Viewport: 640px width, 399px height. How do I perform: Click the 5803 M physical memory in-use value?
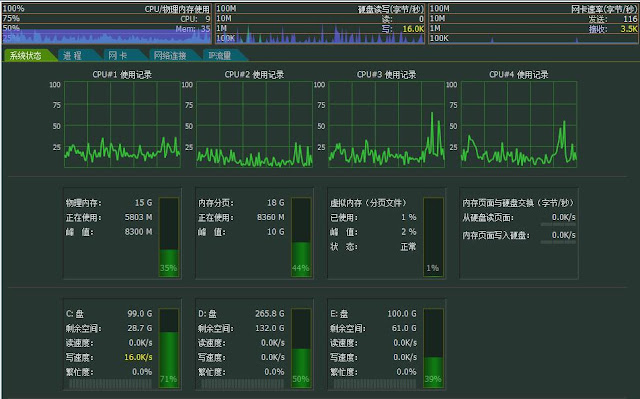(x=138, y=217)
